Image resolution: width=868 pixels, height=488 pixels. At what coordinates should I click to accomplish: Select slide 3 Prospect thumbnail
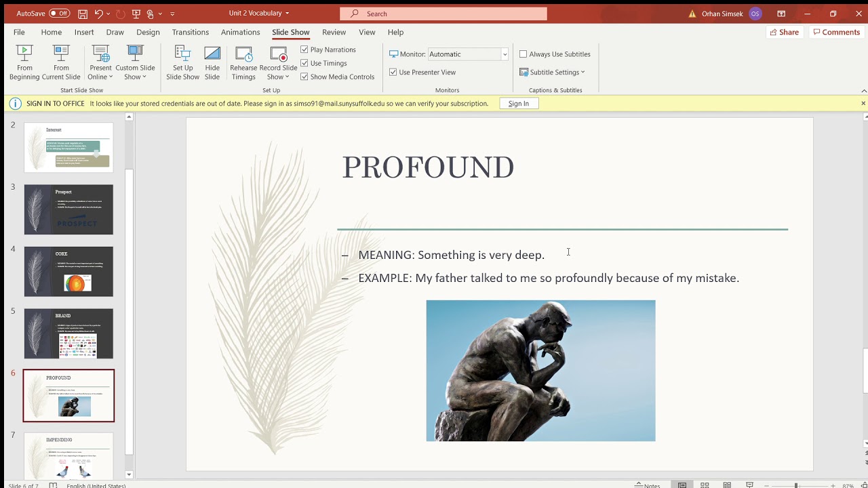tap(68, 209)
